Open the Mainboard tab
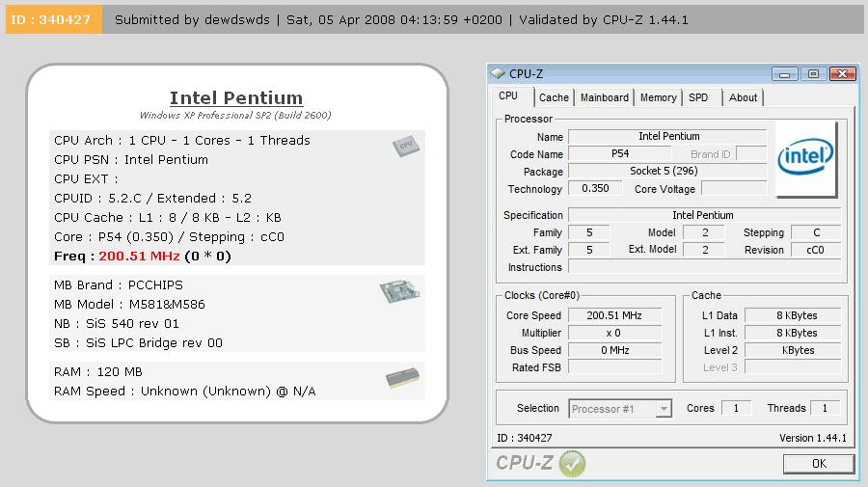The image size is (868, 487). point(605,98)
